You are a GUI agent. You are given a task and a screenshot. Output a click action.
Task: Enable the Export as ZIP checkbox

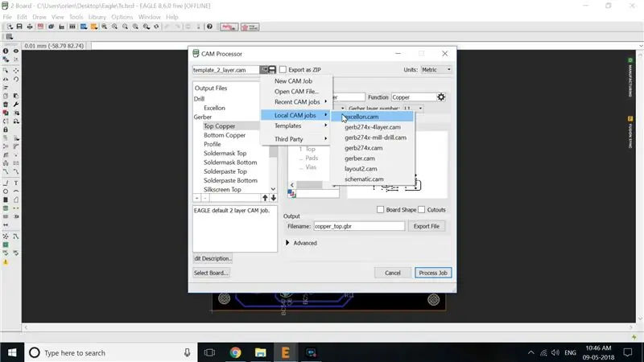point(283,70)
